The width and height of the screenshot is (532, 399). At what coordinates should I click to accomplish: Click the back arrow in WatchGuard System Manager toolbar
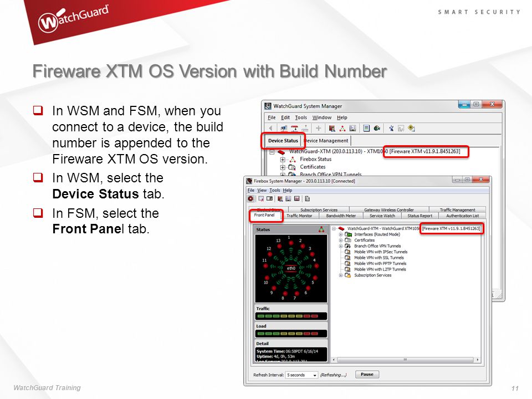(271, 128)
